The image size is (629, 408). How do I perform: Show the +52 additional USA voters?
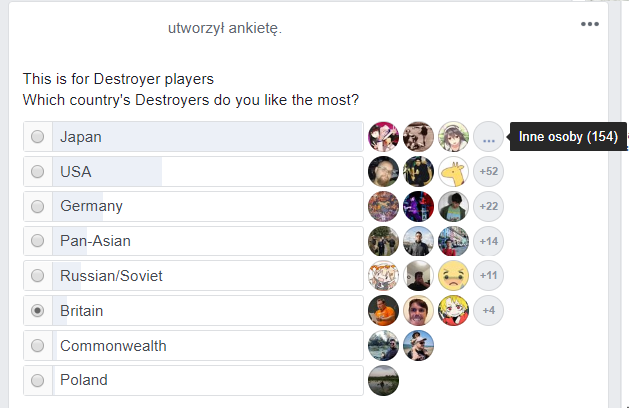tap(489, 172)
